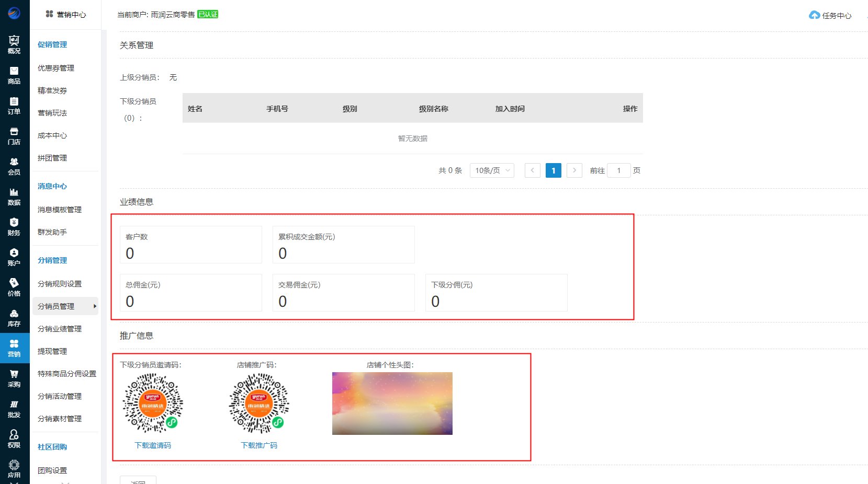Open the 商品 products section
Image resolution: width=868 pixels, height=484 pixels.
coord(14,75)
